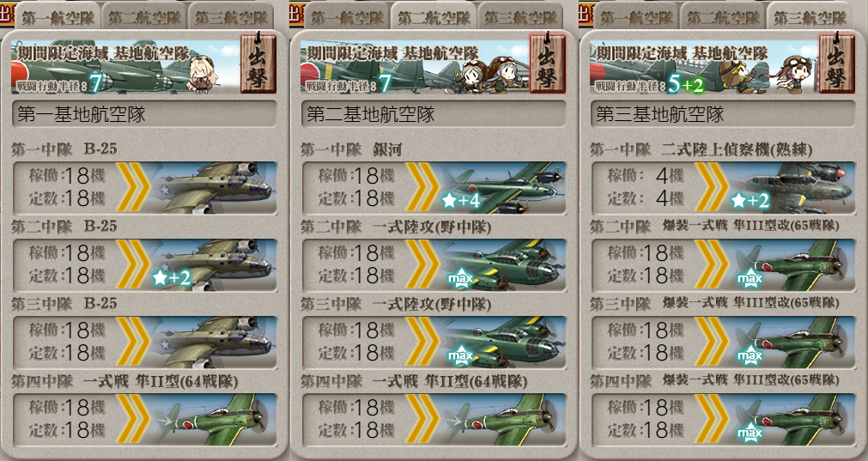Click the 第二基地航空隊 name field
This screenshot has width=868, height=461.
434,114
